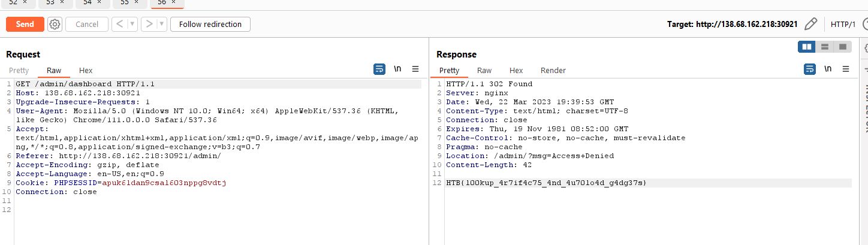Switch Response view to Render tab
Image resolution: width=868 pixels, height=245 pixels.
coord(553,71)
